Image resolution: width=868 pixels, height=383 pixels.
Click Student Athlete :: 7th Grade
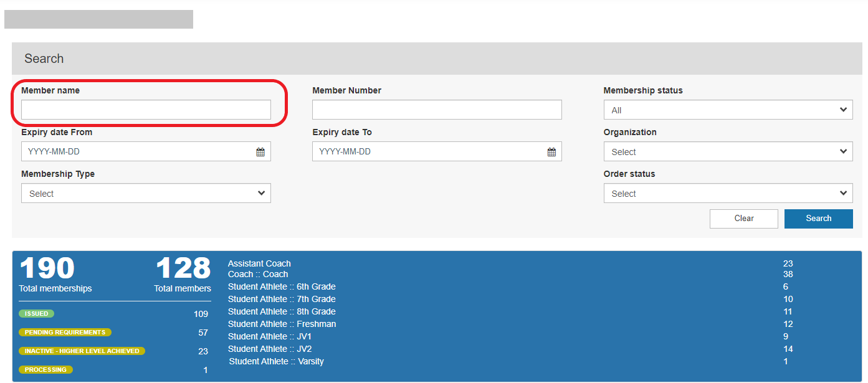(282, 299)
